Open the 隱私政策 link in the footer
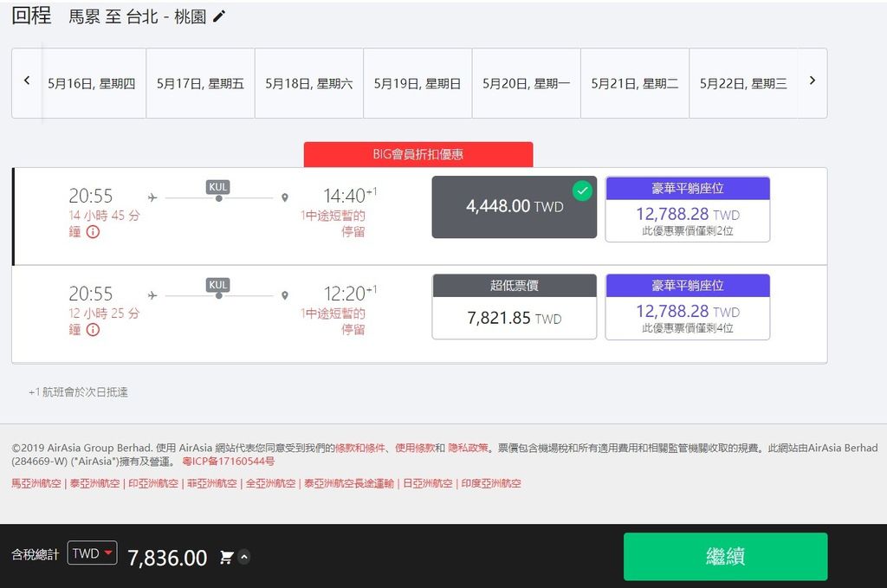This screenshot has height=588, width=887. 468,448
